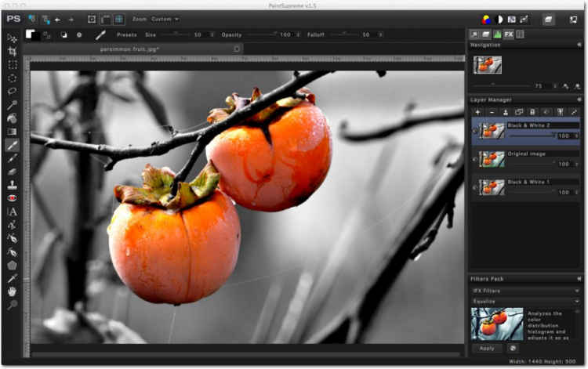588x369 pixels.
Task: Hide the Original image layer
Action: coord(474,160)
